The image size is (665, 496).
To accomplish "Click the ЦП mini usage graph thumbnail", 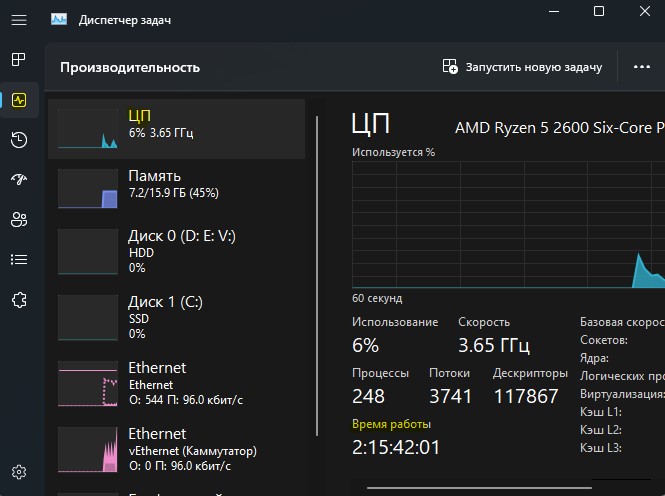I will 88,129.
